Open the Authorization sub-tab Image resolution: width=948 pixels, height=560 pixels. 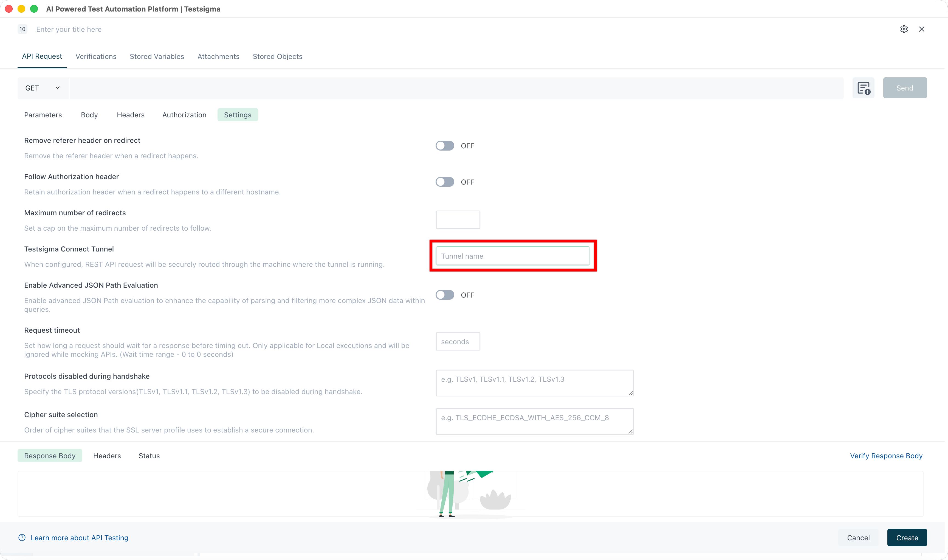(x=184, y=115)
